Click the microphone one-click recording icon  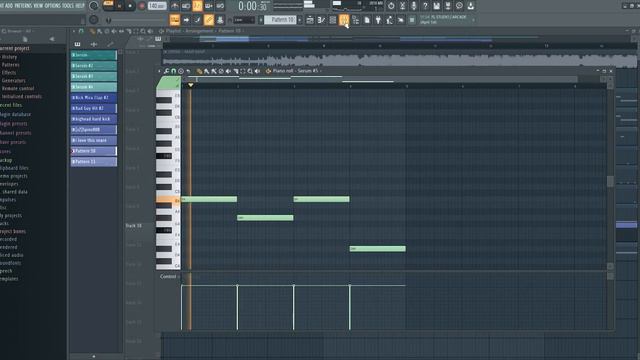(x=413, y=6)
